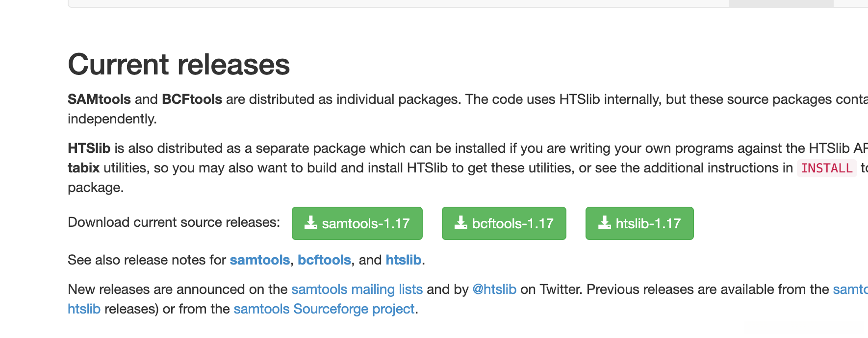
Task: Open the @htslib Twitter link
Action: 494,289
